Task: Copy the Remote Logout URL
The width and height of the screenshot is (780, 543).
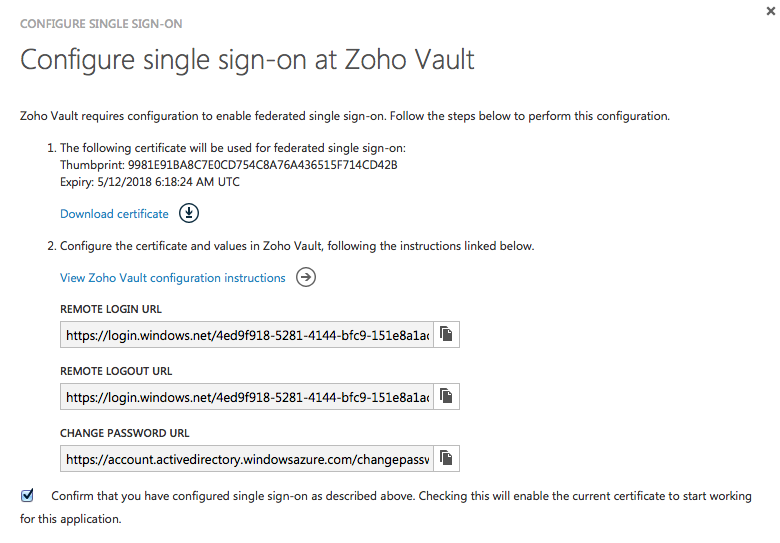Action: click(447, 397)
